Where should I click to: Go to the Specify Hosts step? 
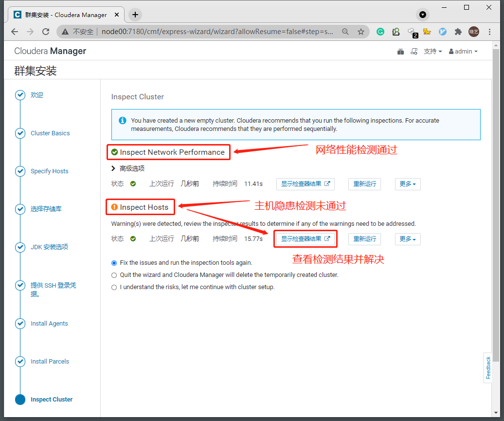pos(50,171)
